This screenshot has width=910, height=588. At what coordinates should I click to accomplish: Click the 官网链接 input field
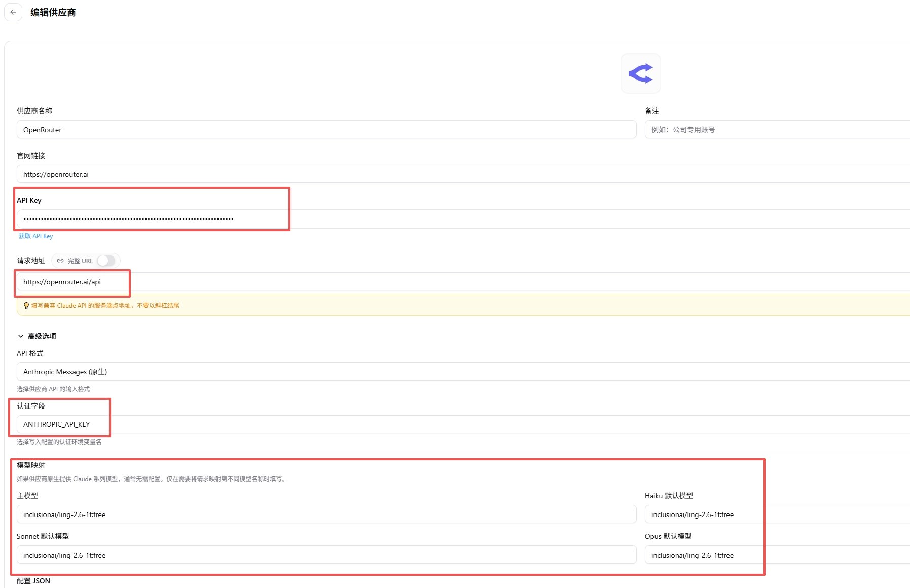pyautogui.click(x=463, y=174)
